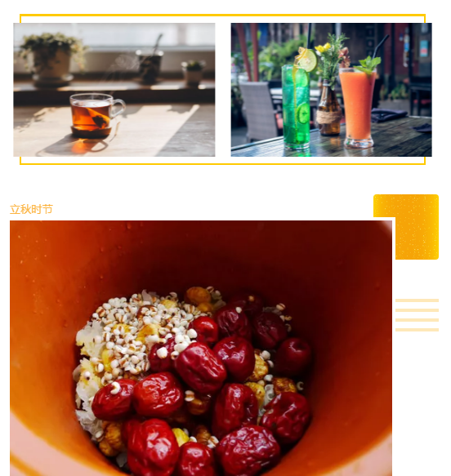Viewport: 451px width, 476px height.
Task: Open the colorful cocktails photo
Action: pos(332,90)
